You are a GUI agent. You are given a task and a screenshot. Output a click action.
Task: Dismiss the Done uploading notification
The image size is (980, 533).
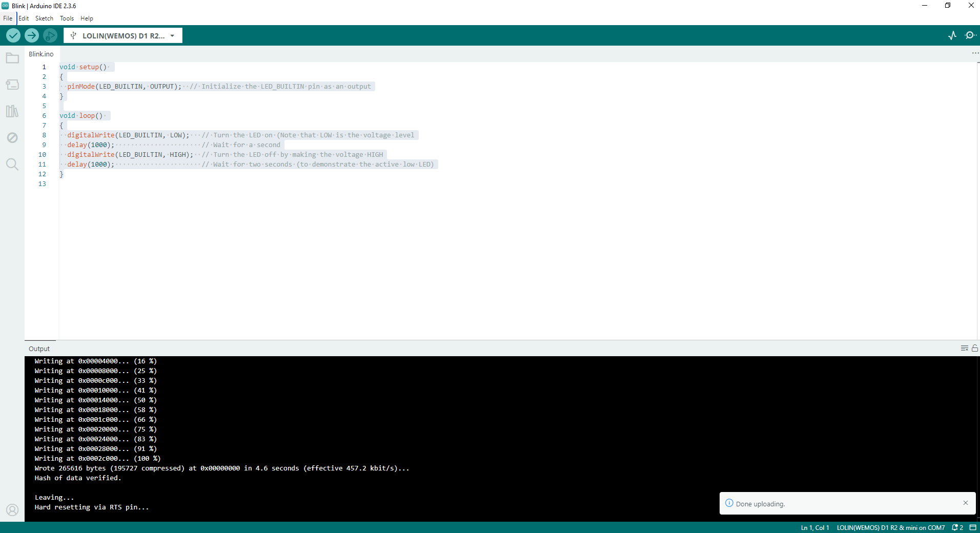tap(966, 503)
